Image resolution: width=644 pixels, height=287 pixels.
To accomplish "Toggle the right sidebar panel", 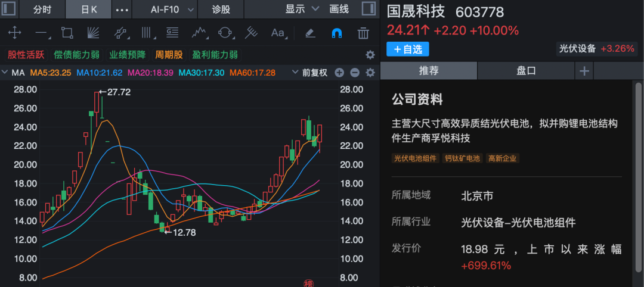I will (369, 10).
